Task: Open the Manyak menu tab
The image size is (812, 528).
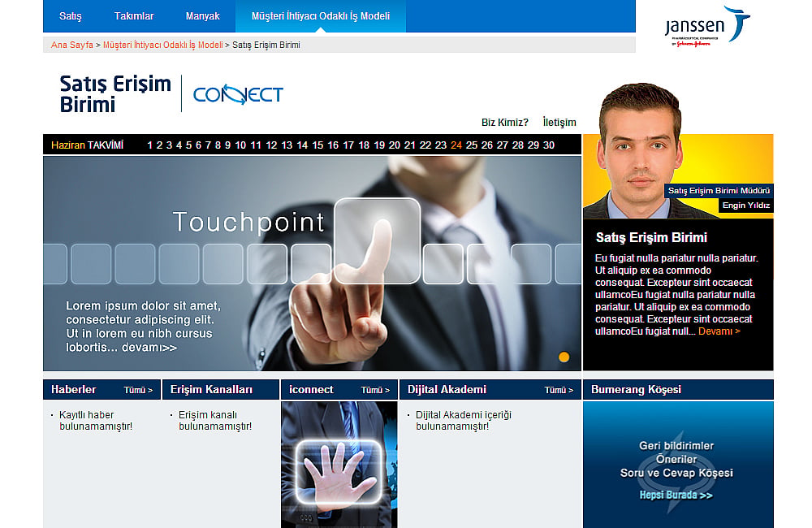Action: (x=202, y=16)
